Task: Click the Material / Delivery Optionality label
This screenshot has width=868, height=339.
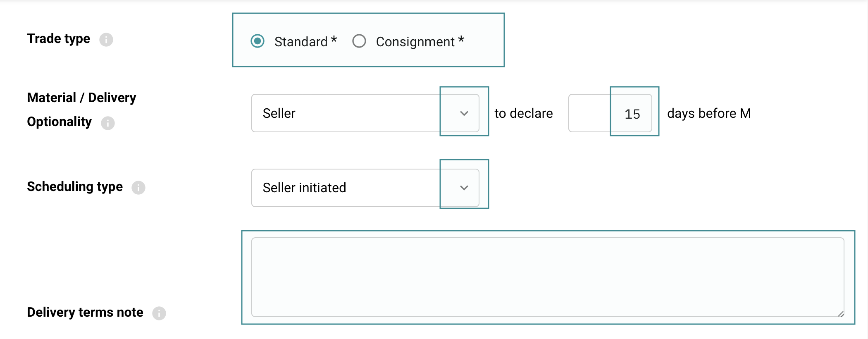Action: pos(81,98)
